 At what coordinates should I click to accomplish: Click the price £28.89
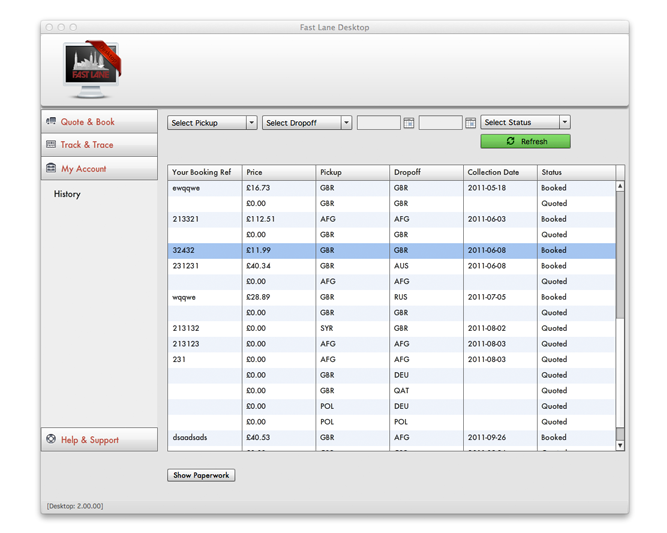[x=258, y=297]
